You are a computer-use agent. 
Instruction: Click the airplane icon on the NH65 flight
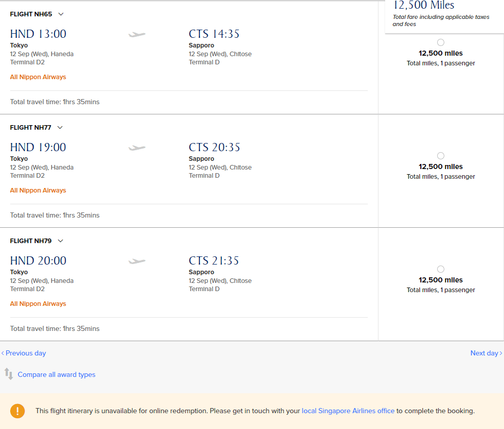pos(137,34)
